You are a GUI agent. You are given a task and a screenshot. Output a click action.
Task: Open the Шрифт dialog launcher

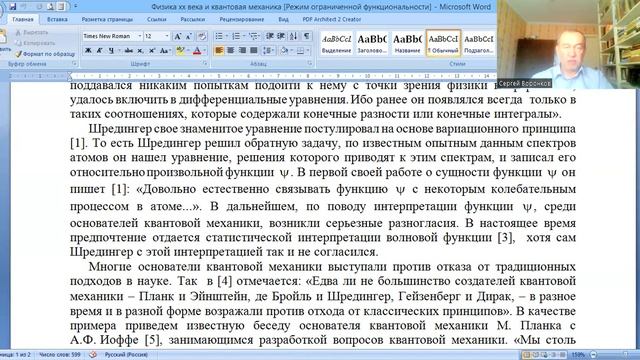204,64
